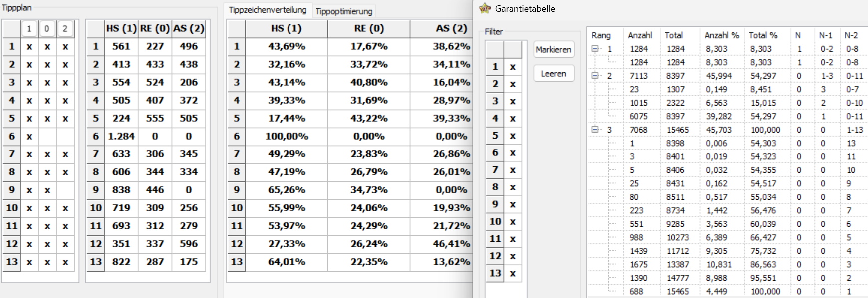Select the Tippzeichenverteilung tab

pyautogui.click(x=268, y=10)
